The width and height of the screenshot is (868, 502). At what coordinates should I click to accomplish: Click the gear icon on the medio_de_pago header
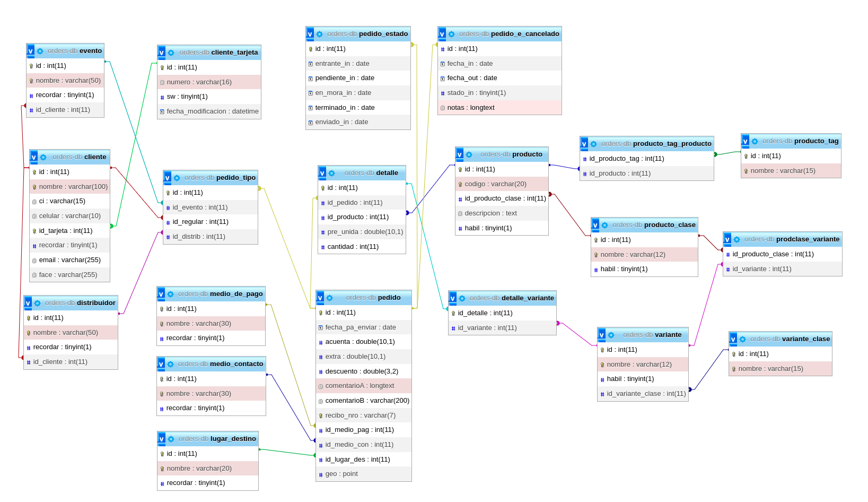click(x=170, y=293)
